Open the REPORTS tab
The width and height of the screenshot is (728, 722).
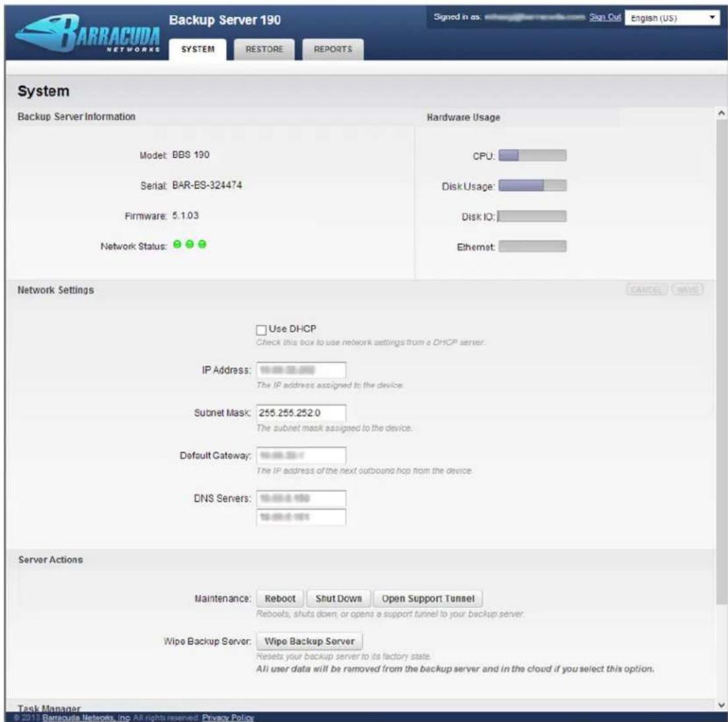point(333,49)
